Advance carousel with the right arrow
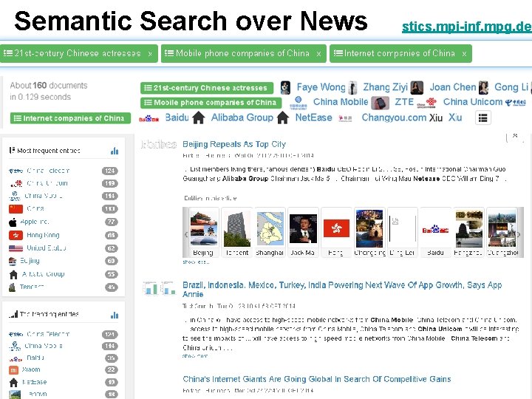 (x=519, y=234)
